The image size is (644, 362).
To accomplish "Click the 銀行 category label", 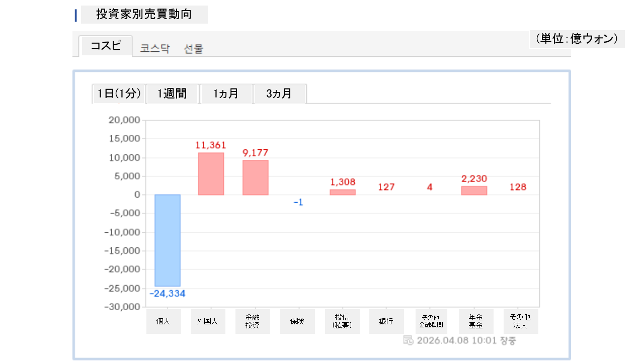I will tap(386, 321).
